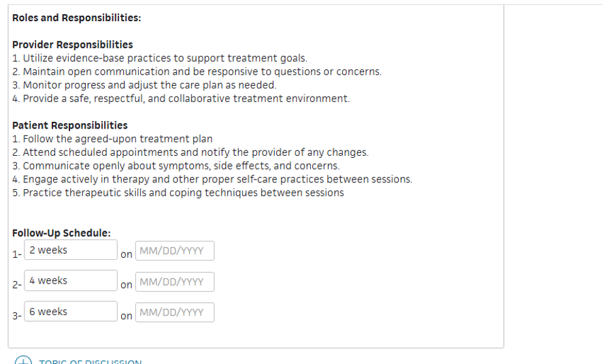Select the "4 weeks" follow-up field
The width and height of the screenshot is (602, 364).
click(71, 281)
